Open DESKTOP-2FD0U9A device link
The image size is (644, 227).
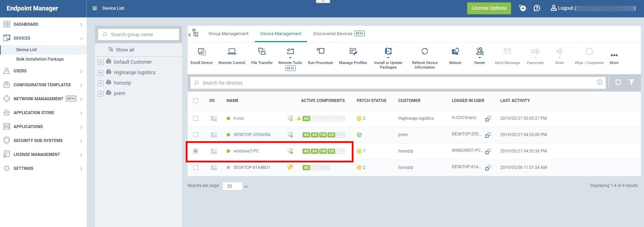point(252,135)
